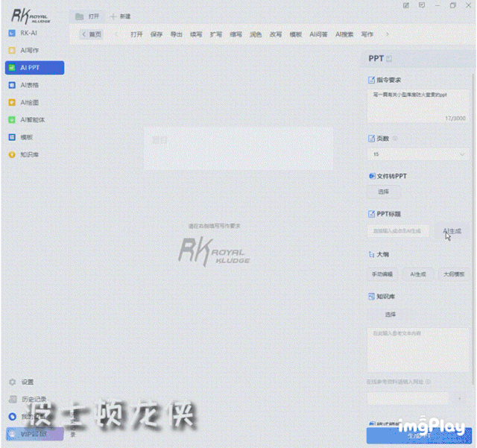Open the 页数 dropdown showing 15
Image resolution: width=477 pixels, height=448 pixels.
pyautogui.click(x=418, y=154)
